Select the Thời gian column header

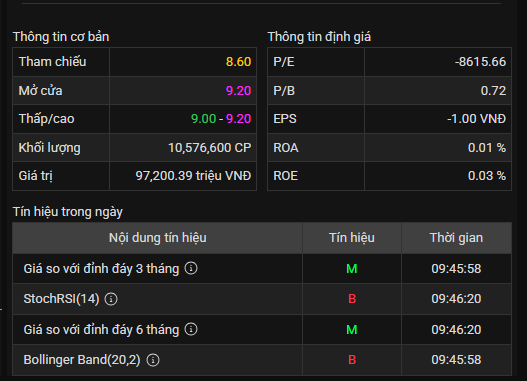pyautogui.click(x=456, y=238)
